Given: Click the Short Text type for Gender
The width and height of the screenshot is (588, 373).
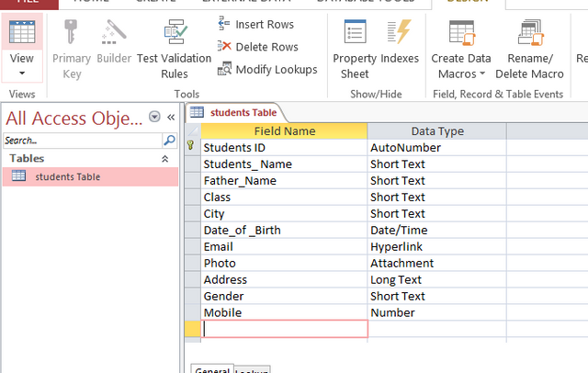Looking at the screenshot, I should point(437,296).
